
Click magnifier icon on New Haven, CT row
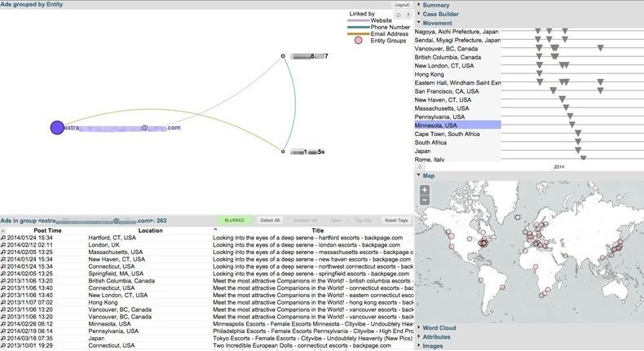(3, 259)
